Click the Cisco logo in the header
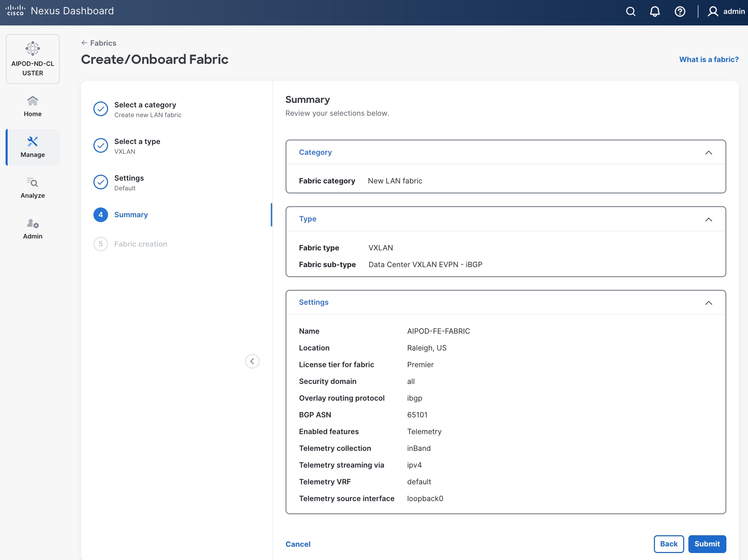The height and width of the screenshot is (560, 748). pos(15,10)
